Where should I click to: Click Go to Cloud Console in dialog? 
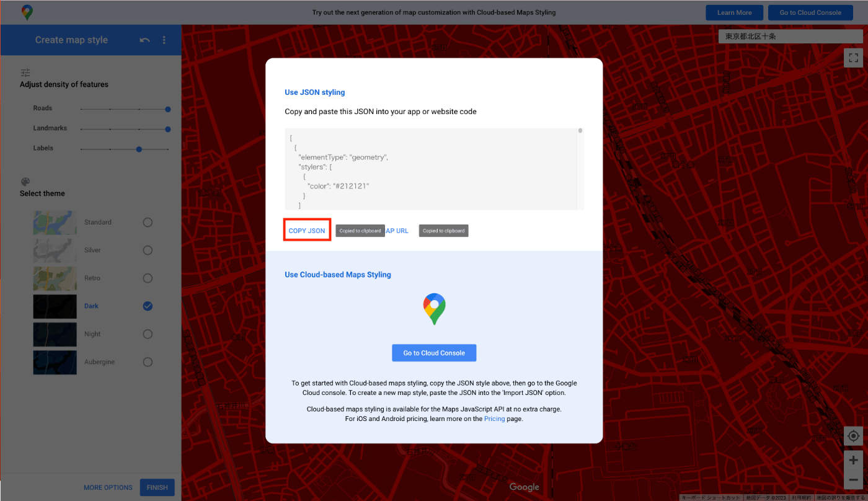point(434,353)
